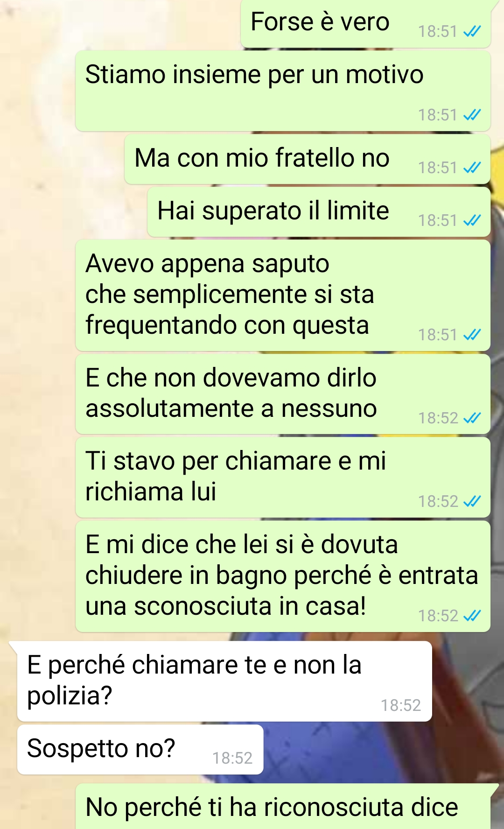
Task: Tap read ticks on 'Hai superato il limite'
Action: (x=472, y=220)
